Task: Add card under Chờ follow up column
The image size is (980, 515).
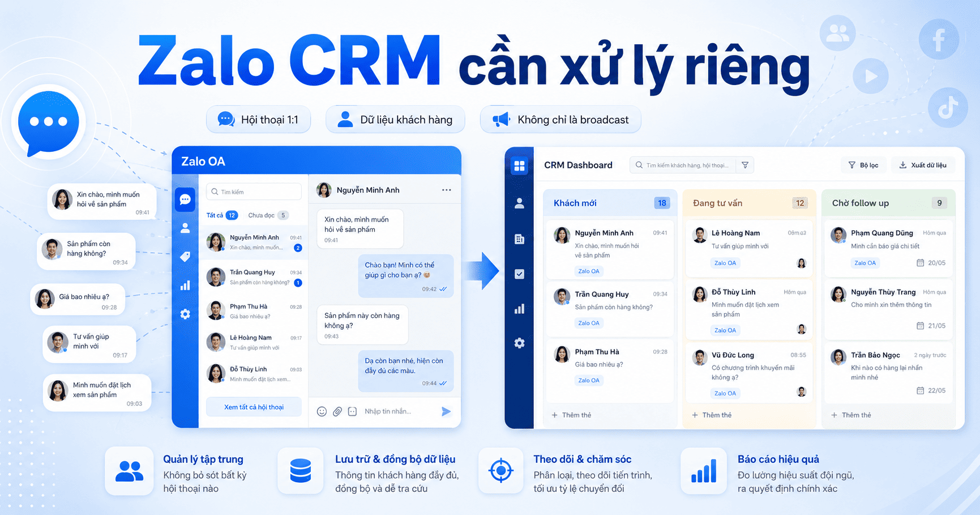Action: tap(851, 415)
